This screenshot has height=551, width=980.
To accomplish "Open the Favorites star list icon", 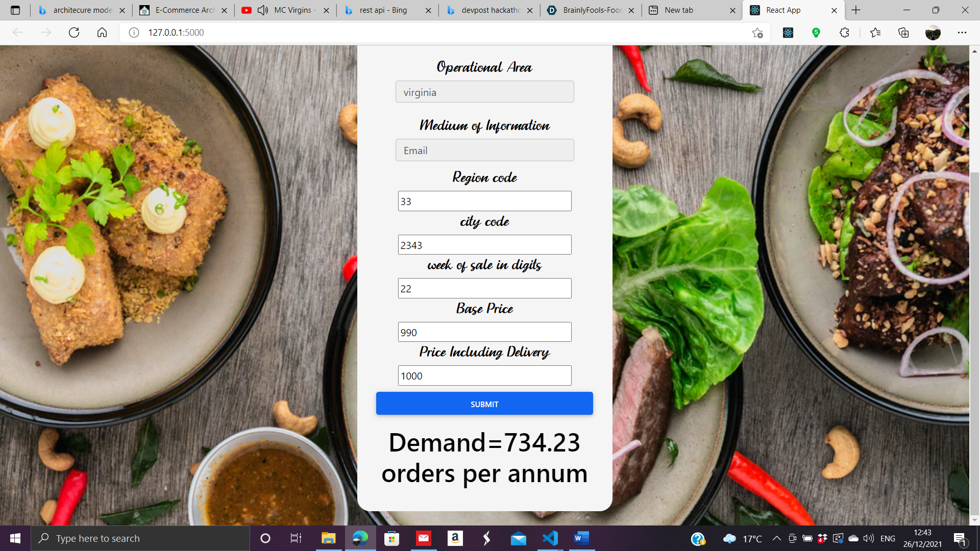I will pos(875,33).
